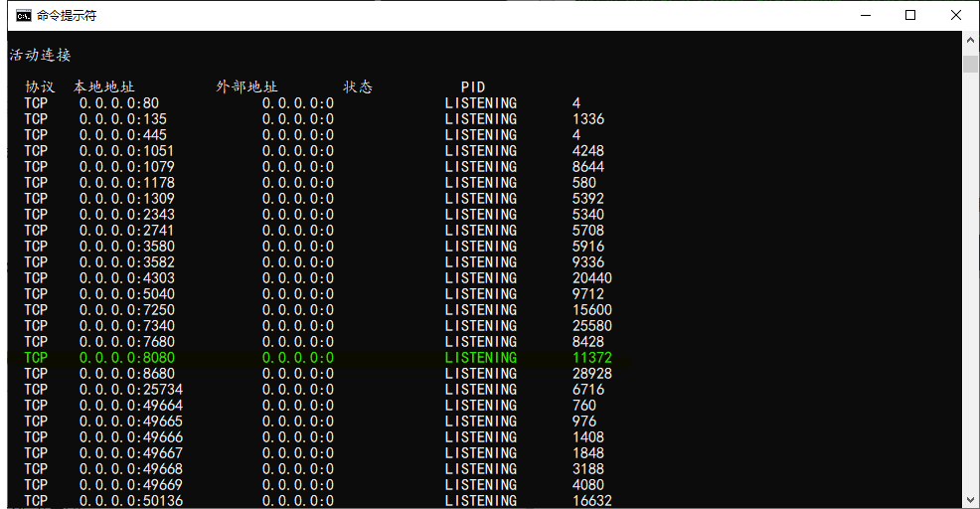
Task: Click local address 0.0.0.0:1178
Action: [127, 183]
